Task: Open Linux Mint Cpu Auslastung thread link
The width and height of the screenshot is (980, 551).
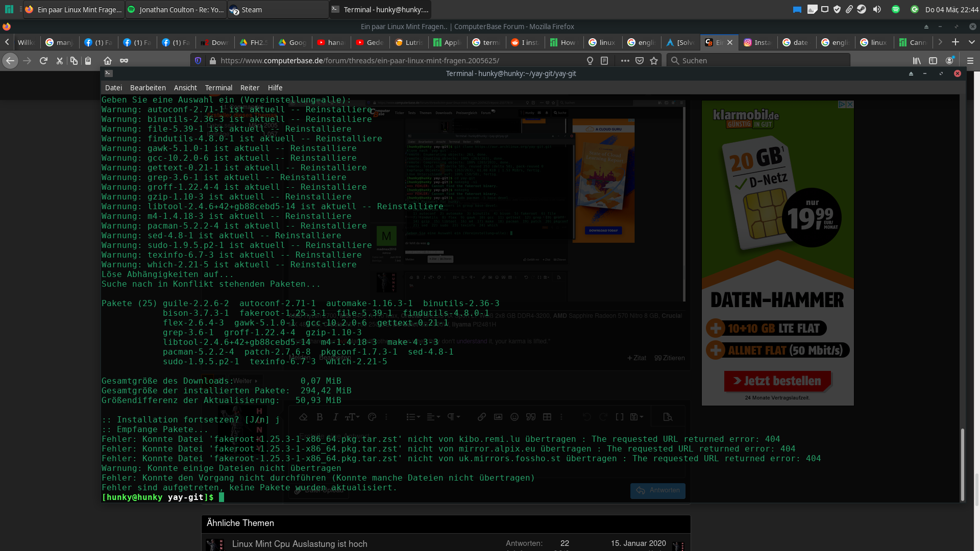Action: pyautogui.click(x=300, y=544)
